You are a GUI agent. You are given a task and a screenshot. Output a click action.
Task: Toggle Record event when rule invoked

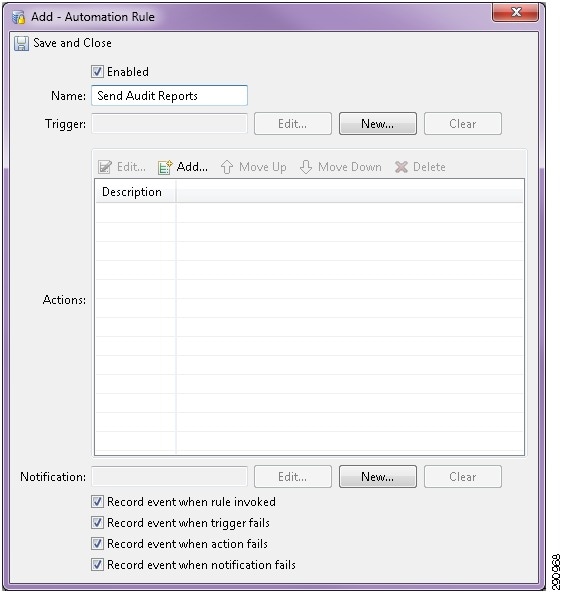pyautogui.click(x=97, y=502)
